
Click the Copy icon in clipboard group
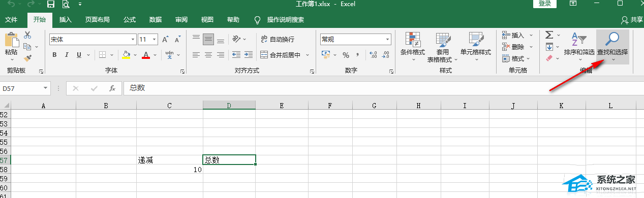click(27, 47)
